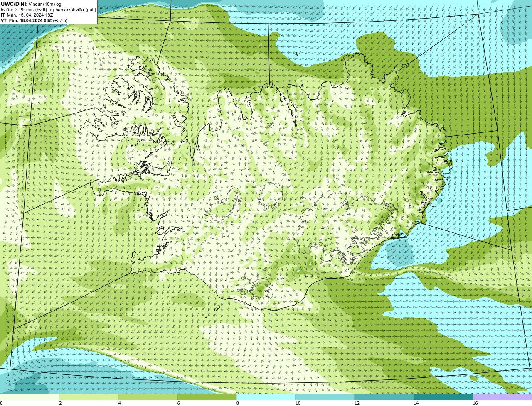Click the "UWC/DINI: Vindur (10m) og" title line
Screen dimensions: 532x406
click(31, 4)
